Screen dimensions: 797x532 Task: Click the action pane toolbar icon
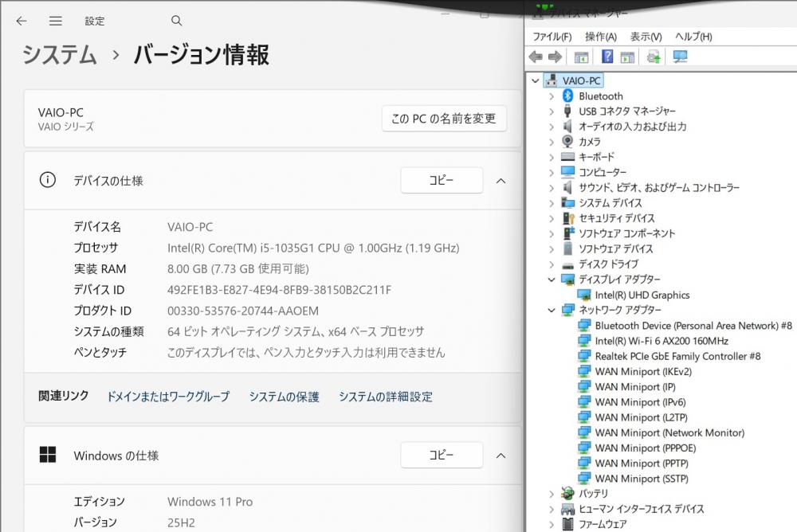point(627,57)
